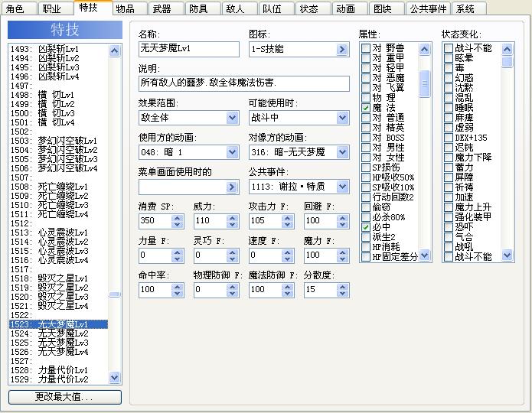The height and width of the screenshot is (413, 532).
Task: Decrease 攻击力 F value
Action: [x=287, y=224]
